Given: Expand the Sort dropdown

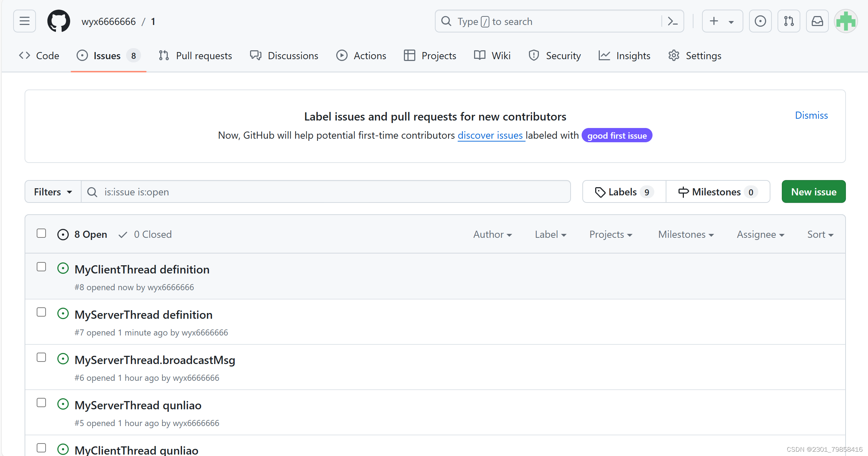Looking at the screenshot, I should tap(820, 235).
